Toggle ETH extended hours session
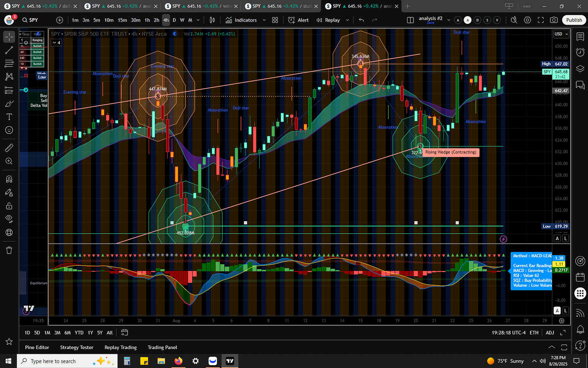 pos(534,333)
